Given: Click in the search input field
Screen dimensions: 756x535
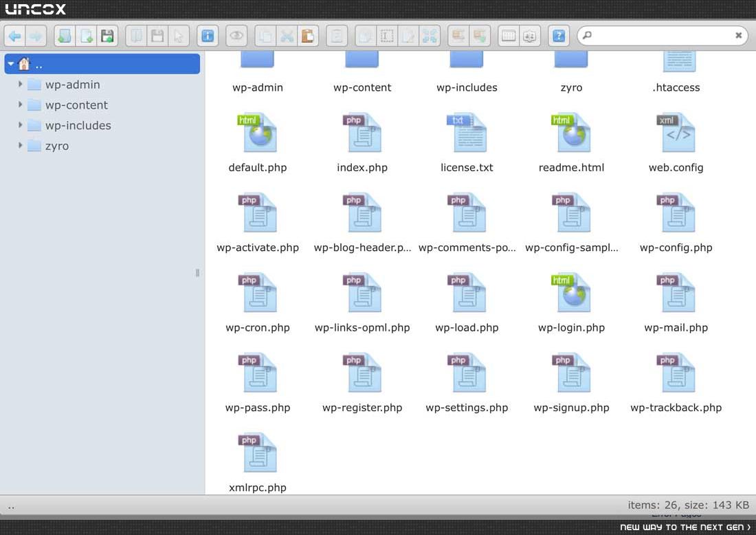Looking at the screenshot, I should [x=661, y=35].
